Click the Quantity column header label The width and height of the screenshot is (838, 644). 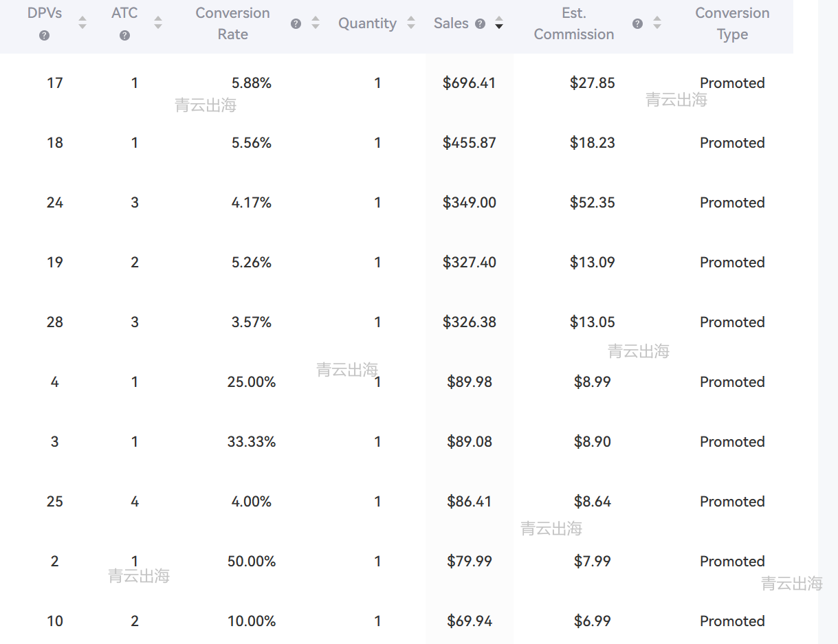pos(367,23)
